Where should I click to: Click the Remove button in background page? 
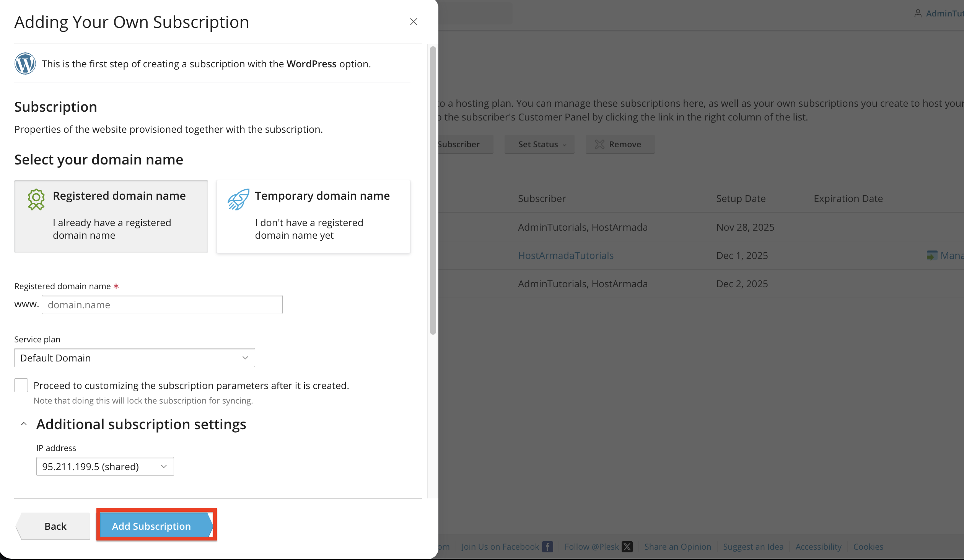[x=620, y=144]
